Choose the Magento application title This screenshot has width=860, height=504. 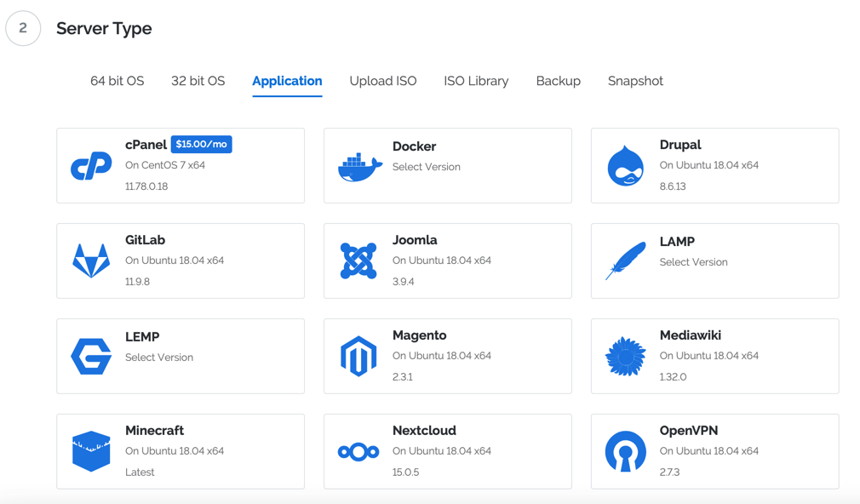419,335
